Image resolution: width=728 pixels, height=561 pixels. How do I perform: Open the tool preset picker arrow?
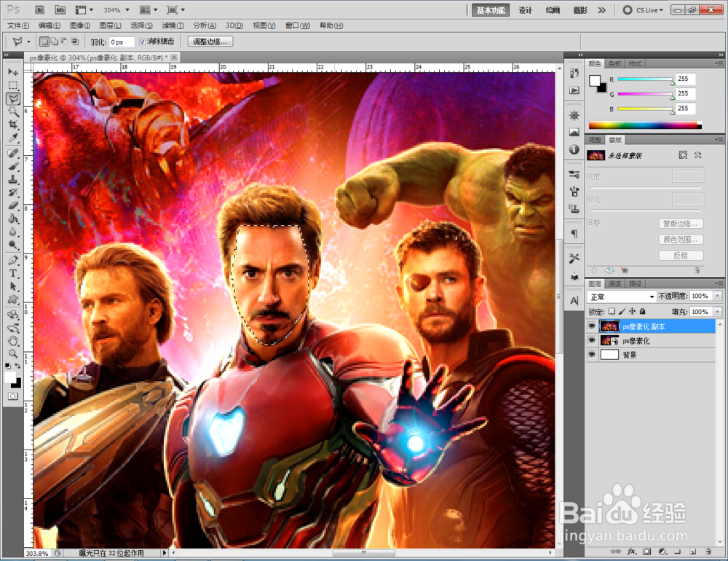[x=29, y=42]
